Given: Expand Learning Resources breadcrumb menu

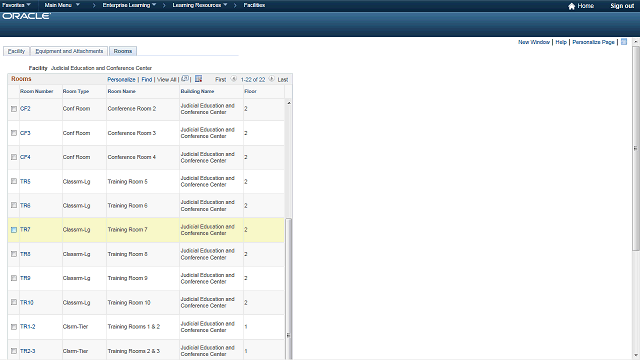Looking at the screenshot, I should (200, 5).
